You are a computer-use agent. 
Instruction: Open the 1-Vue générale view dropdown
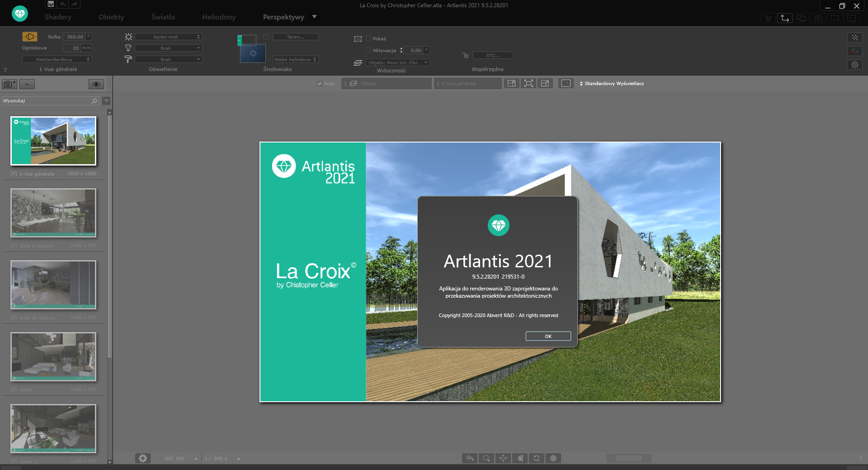[x=468, y=83]
